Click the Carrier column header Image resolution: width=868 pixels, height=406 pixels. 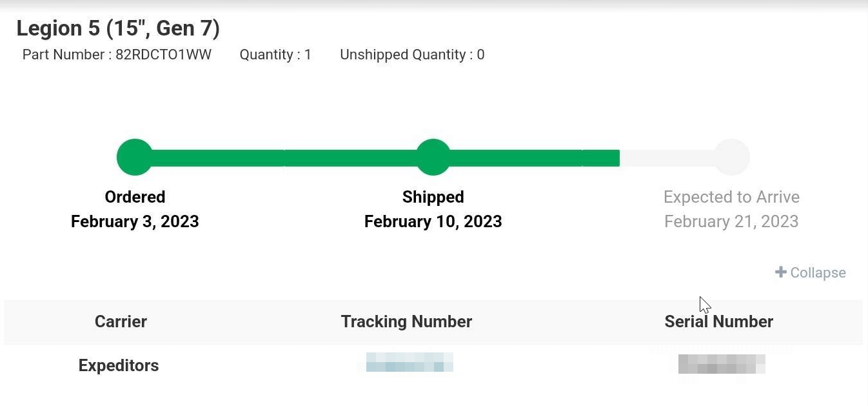(121, 321)
